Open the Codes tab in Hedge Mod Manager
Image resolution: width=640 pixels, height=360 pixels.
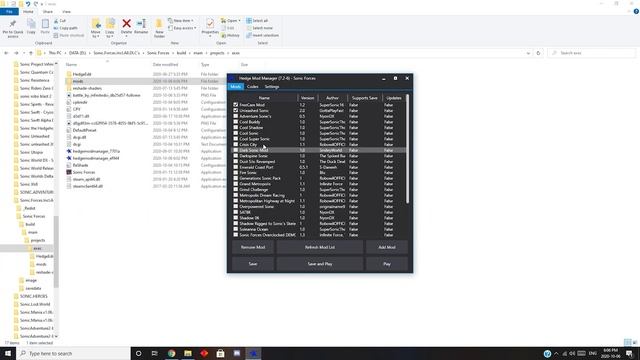[253, 87]
